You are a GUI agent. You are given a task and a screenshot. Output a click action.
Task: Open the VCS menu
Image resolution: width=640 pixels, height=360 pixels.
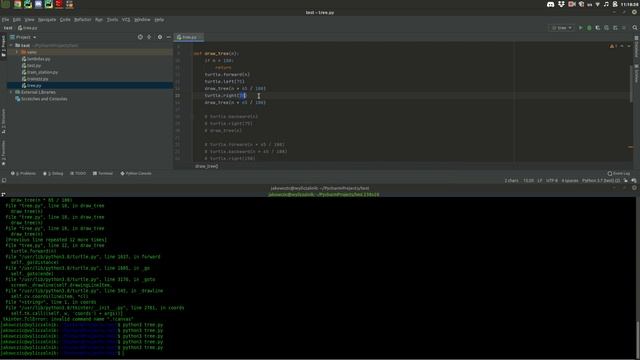click(x=126, y=20)
